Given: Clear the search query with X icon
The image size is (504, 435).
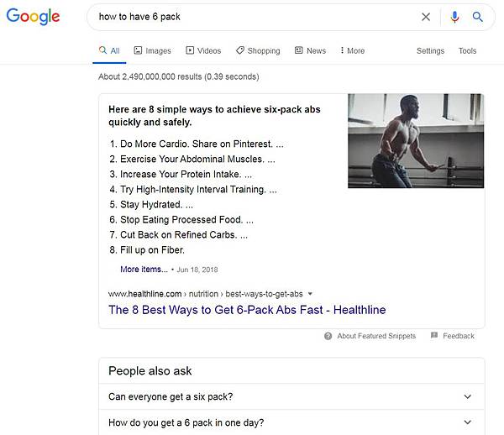Looking at the screenshot, I should 426,17.
